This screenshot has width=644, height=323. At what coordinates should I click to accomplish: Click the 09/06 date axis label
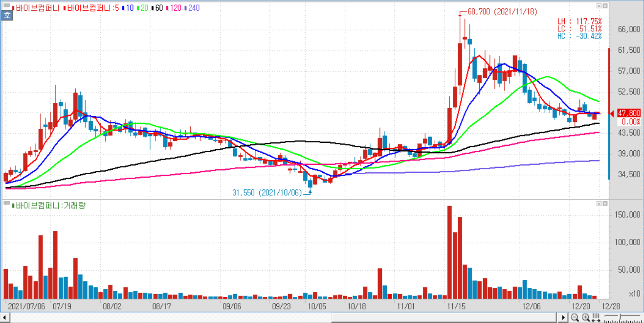tap(232, 306)
